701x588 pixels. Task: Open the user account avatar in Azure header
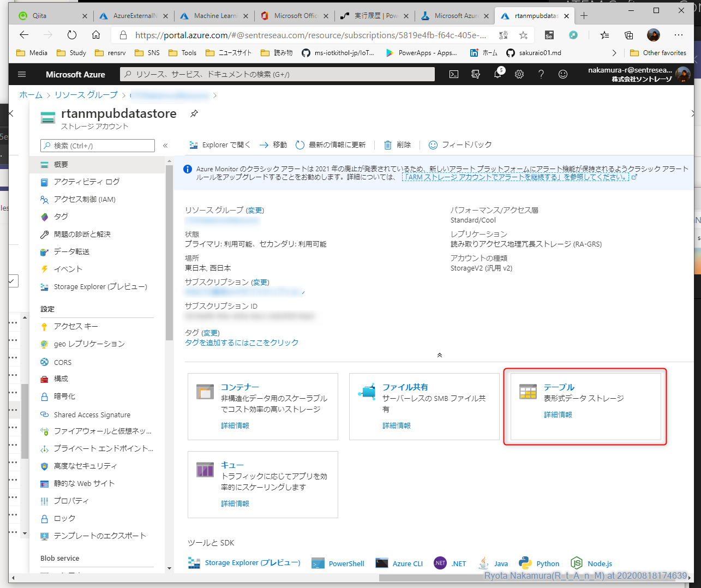tap(683, 74)
